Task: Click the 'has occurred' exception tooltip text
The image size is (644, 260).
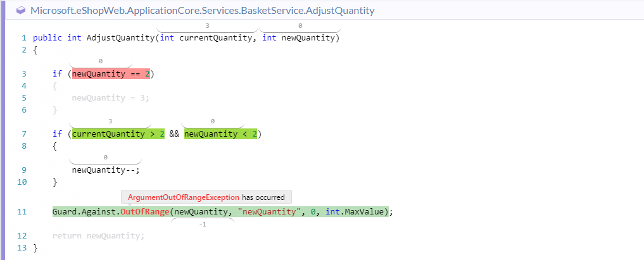Action: 263,197
